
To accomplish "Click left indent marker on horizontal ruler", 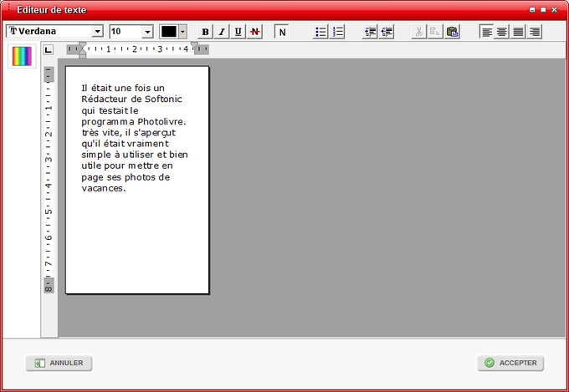I will (82, 50).
